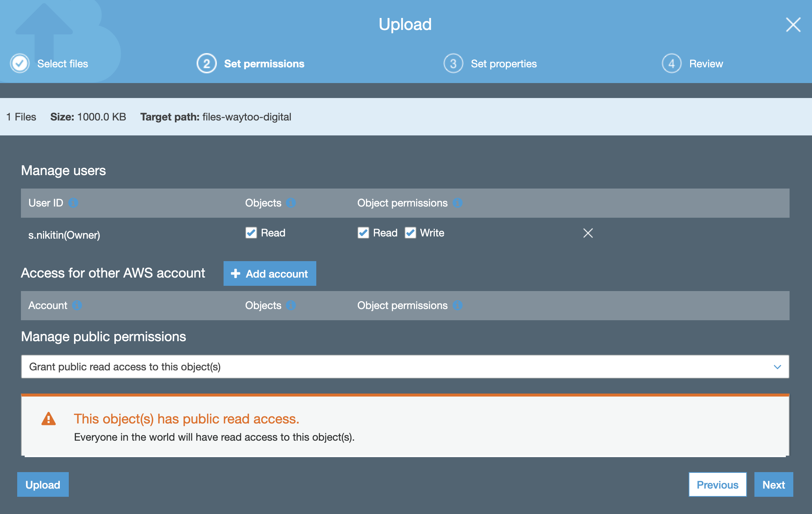The height and width of the screenshot is (514, 812).
Task: Click the remove user X icon
Action: click(x=588, y=232)
